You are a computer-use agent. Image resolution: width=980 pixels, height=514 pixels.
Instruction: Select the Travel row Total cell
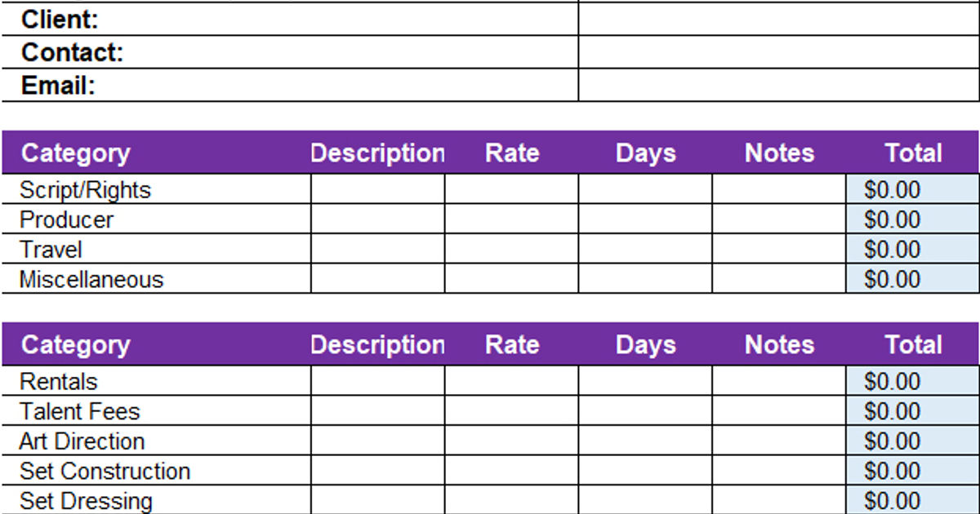(x=912, y=249)
